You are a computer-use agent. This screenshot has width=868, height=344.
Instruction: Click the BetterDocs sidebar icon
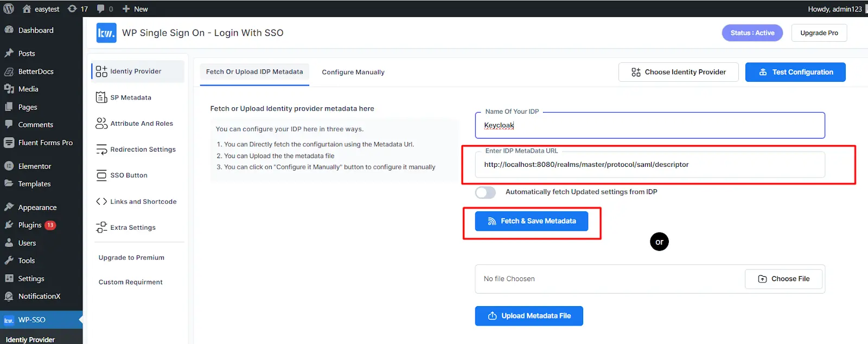click(x=9, y=72)
